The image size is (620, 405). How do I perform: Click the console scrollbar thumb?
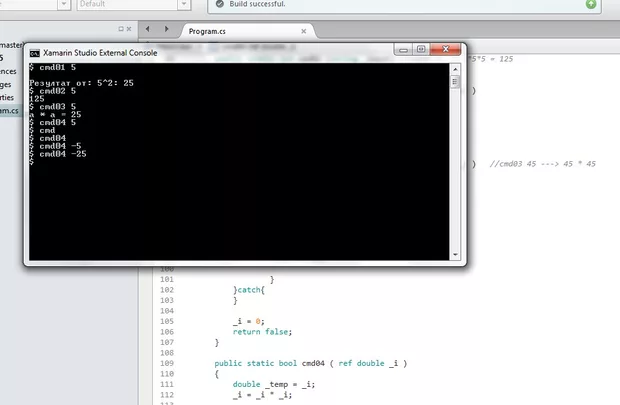pos(455,82)
